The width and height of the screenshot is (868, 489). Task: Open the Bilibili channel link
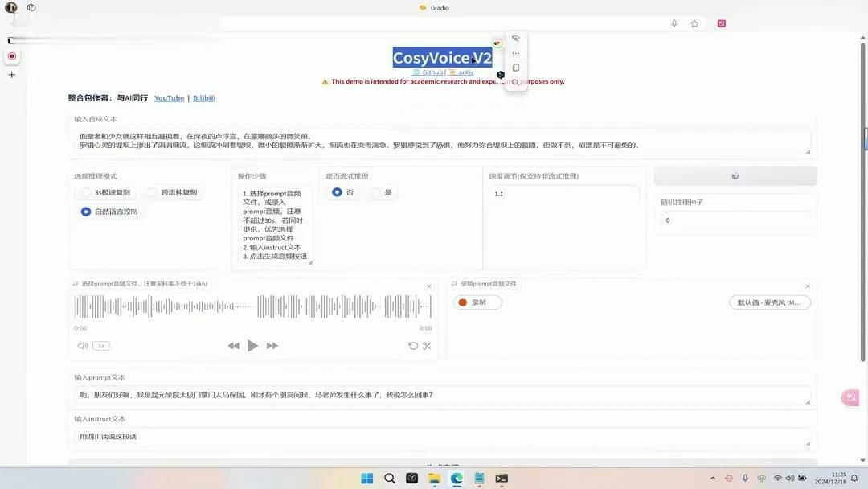point(203,97)
